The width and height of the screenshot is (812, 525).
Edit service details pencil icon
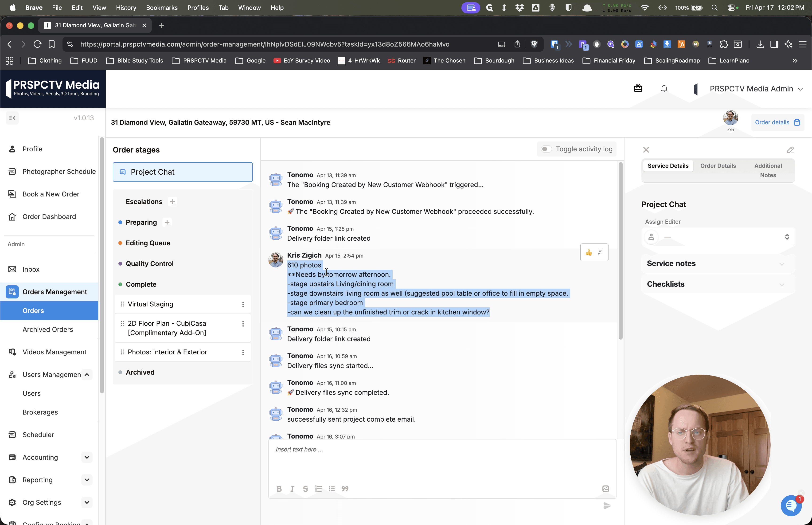tap(790, 150)
